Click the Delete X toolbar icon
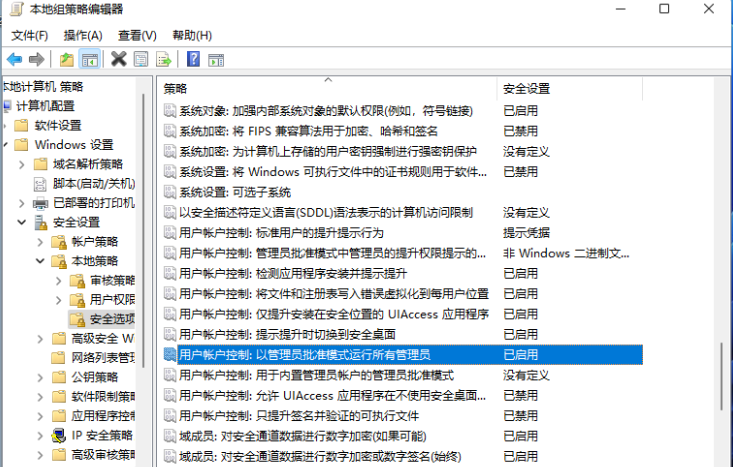 pos(118,59)
